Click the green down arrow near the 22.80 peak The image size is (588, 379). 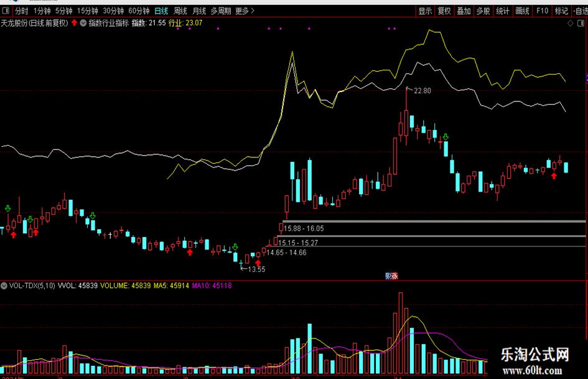pyautogui.click(x=446, y=137)
